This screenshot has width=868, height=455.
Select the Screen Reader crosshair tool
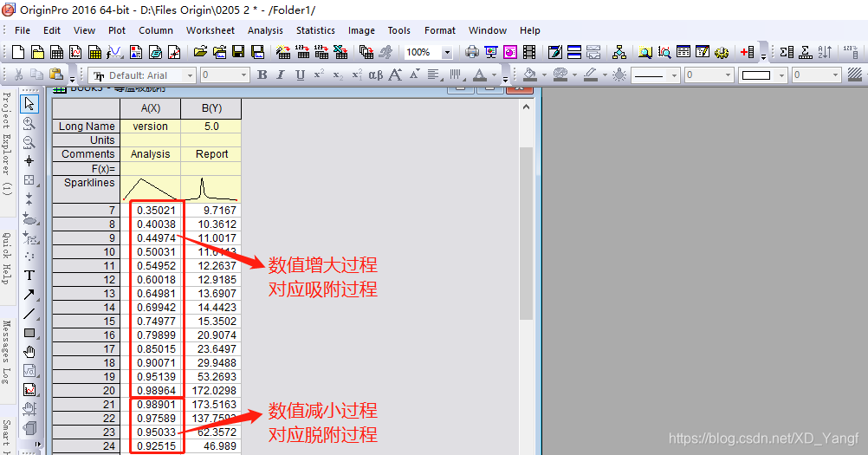29,161
